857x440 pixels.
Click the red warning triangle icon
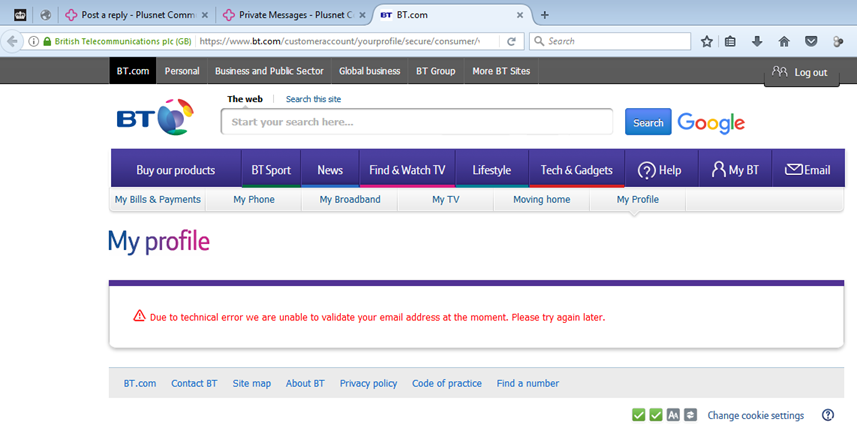point(139,316)
